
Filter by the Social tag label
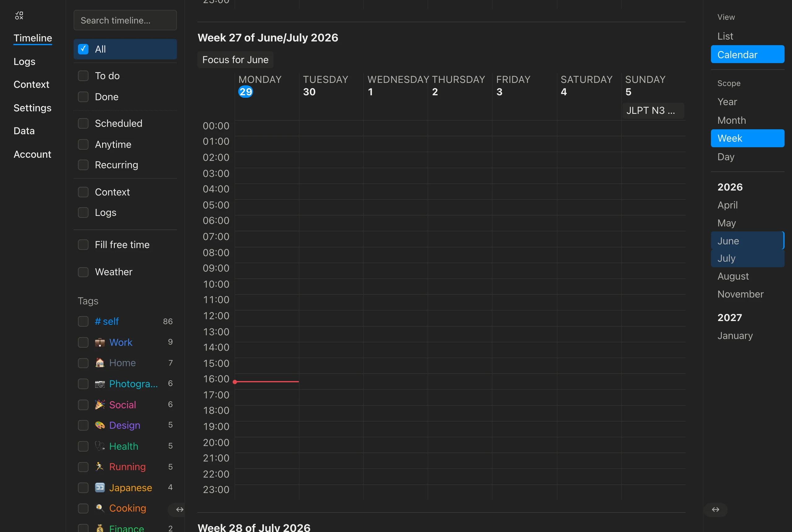123,405
